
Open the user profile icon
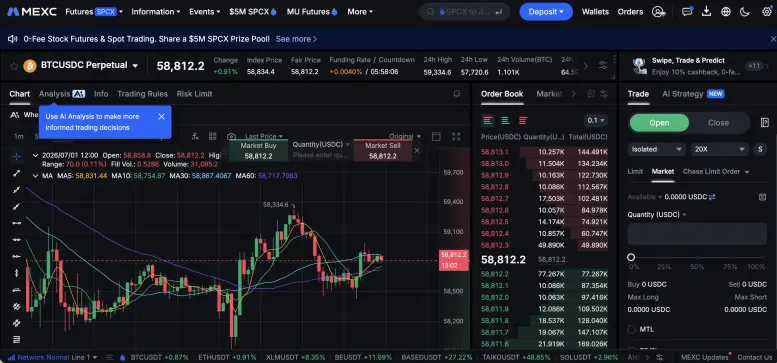pos(658,12)
